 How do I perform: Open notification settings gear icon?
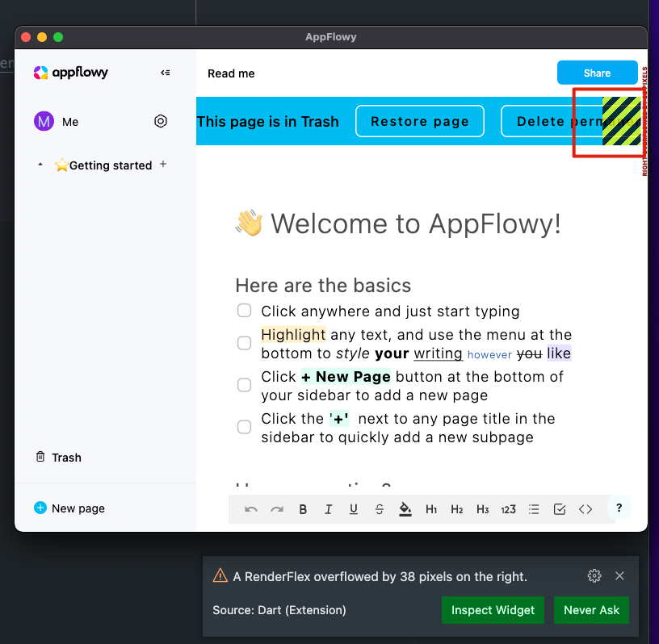pos(594,575)
